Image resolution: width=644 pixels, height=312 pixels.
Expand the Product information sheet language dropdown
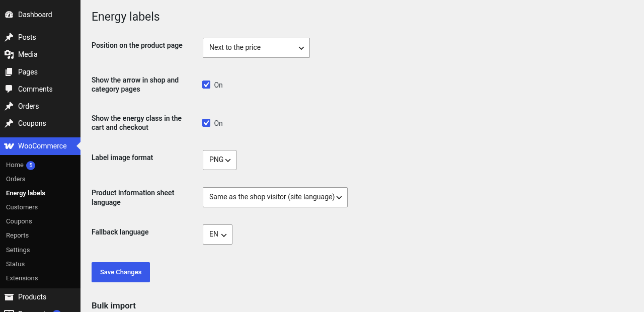click(275, 197)
